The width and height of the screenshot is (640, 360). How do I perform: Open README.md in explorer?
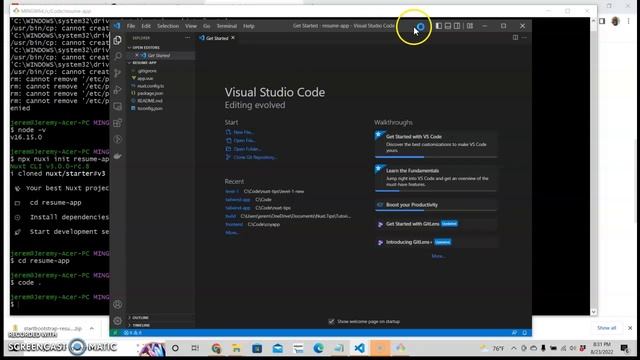click(x=150, y=101)
